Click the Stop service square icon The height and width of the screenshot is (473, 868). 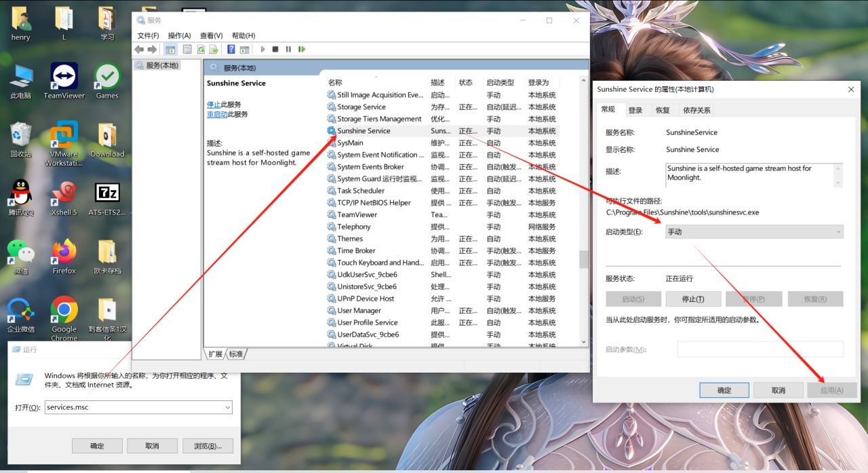(275, 49)
